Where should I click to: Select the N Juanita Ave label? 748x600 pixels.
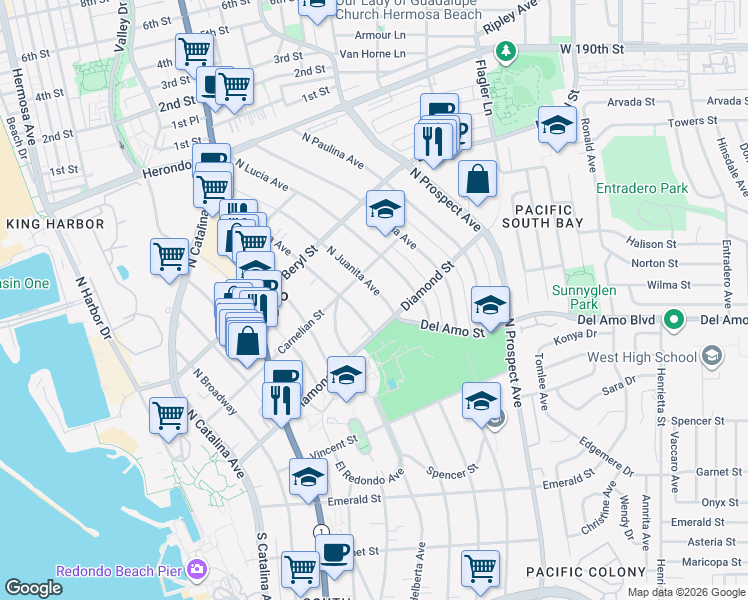353,270
